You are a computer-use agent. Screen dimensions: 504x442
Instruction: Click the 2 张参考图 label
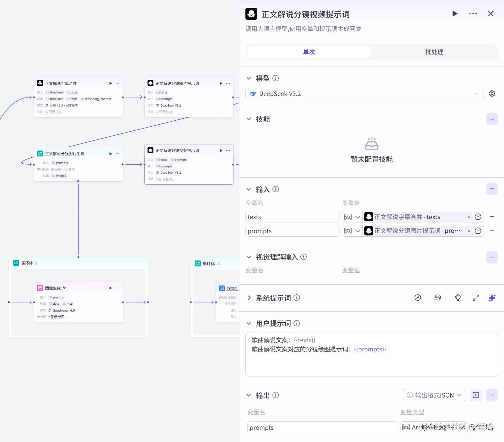point(56,317)
